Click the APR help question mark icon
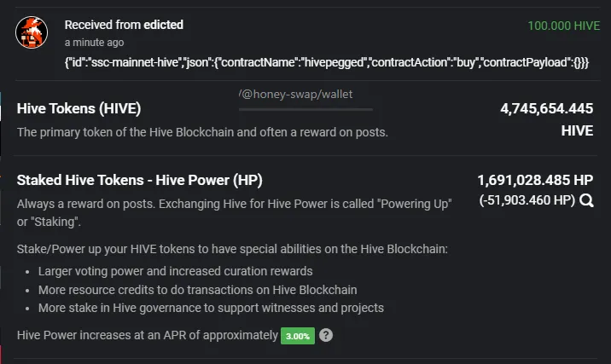Viewport: 611px width, 364px height. [x=326, y=335]
